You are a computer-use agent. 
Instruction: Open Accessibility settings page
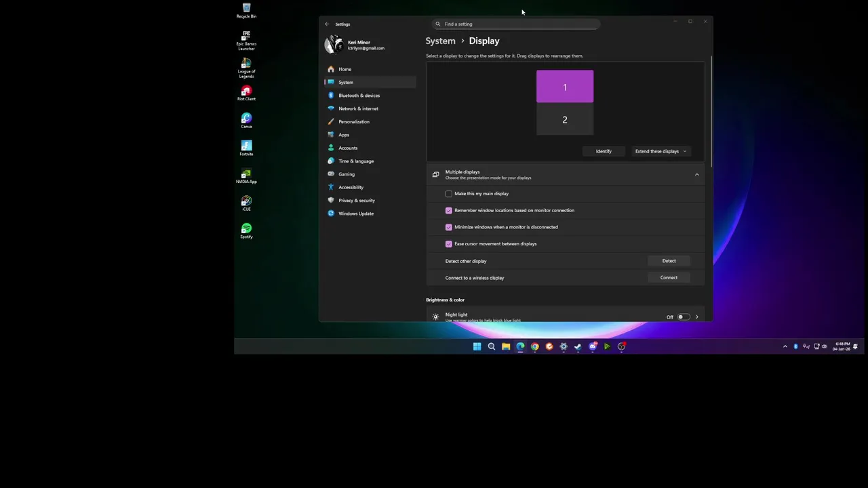tap(370, 187)
